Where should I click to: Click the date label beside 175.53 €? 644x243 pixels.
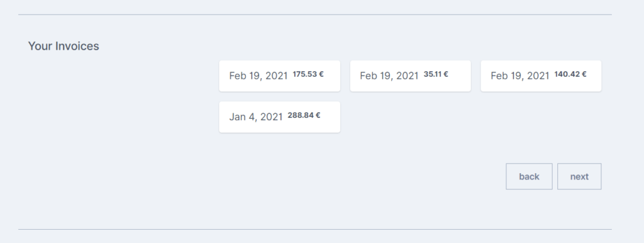(x=258, y=76)
